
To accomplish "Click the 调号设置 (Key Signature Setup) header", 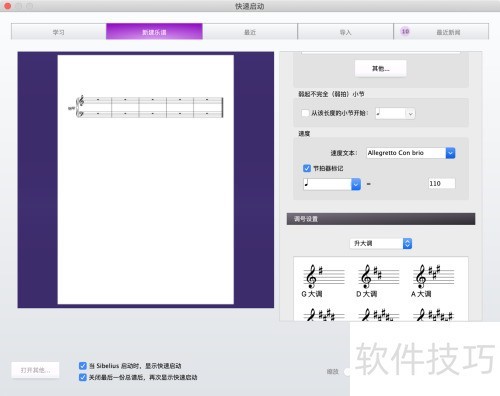I will tap(381, 219).
